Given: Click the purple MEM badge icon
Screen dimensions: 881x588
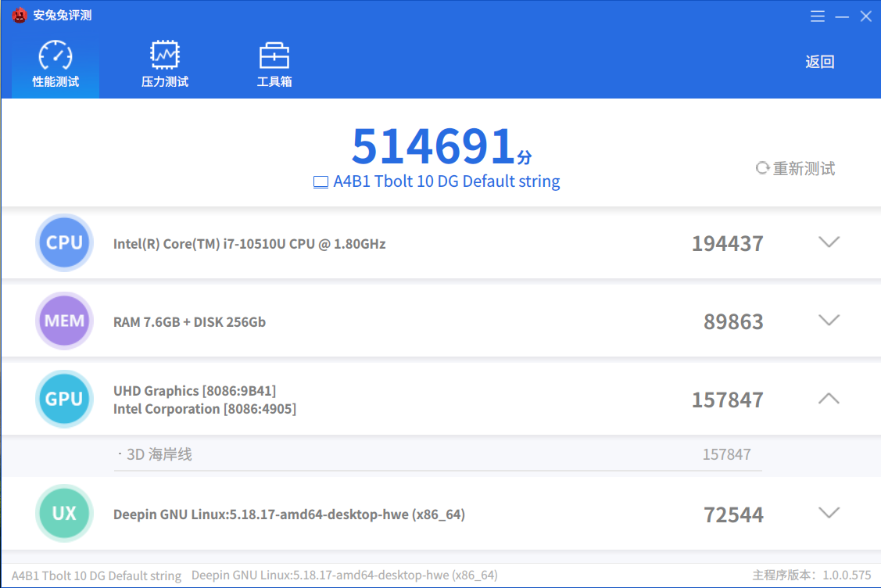Looking at the screenshot, I should point(64,321).
